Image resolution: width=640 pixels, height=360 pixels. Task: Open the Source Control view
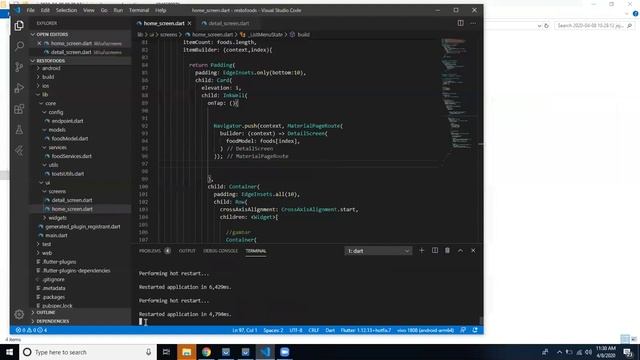point(19,67)
